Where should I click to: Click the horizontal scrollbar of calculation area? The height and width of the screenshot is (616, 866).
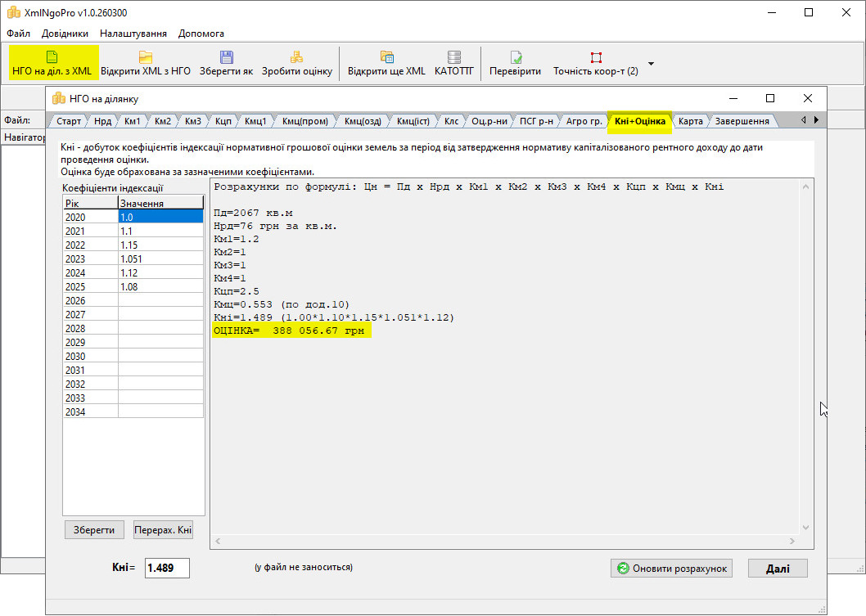[x=504, y=542]
